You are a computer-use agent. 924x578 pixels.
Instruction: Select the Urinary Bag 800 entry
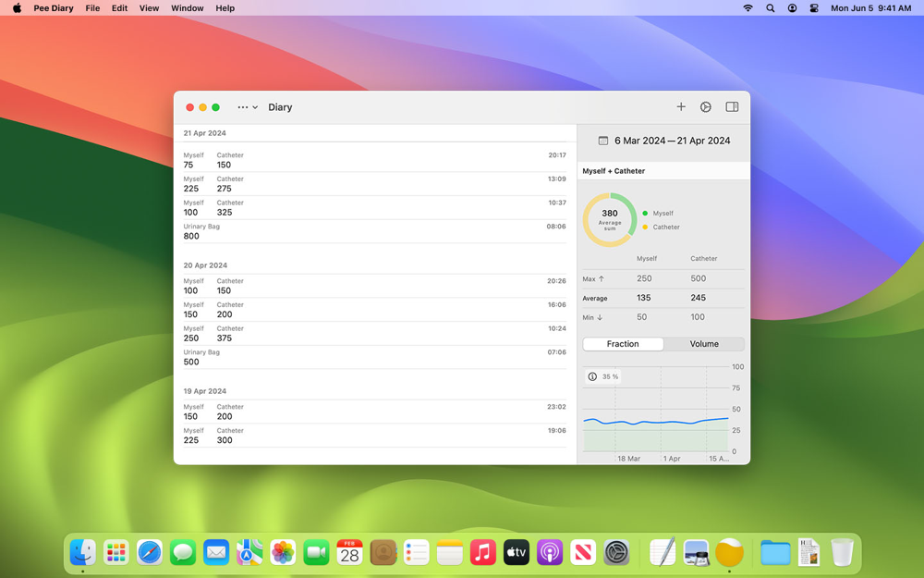(x=375, y=231)
